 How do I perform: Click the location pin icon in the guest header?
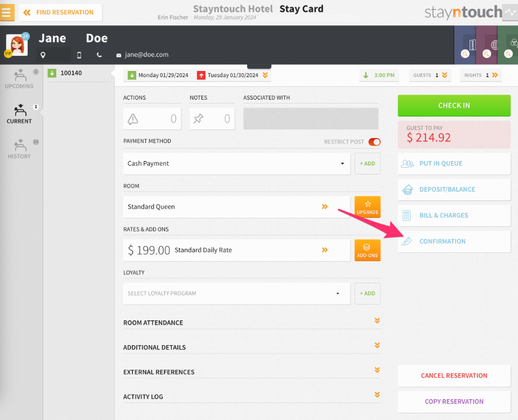(43, 55)
